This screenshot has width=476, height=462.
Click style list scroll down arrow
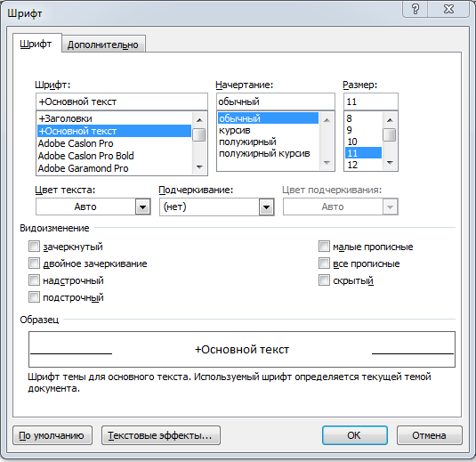point(327,163)
